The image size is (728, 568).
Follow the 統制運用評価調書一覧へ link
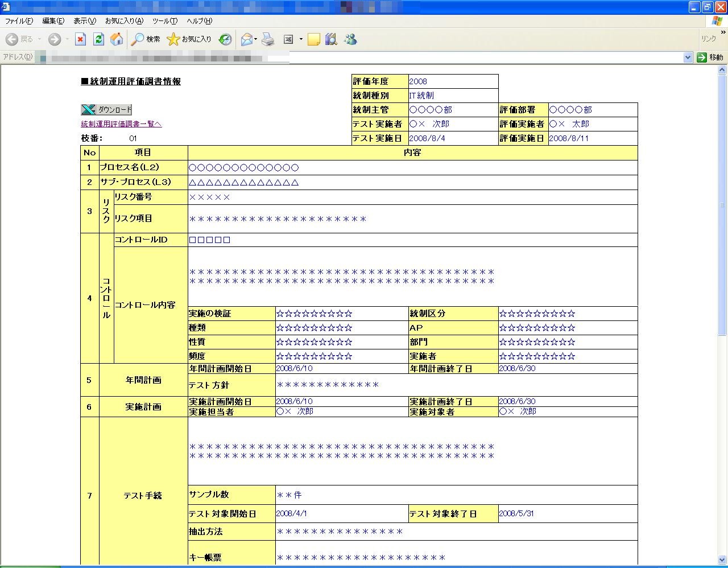point(121,124)
